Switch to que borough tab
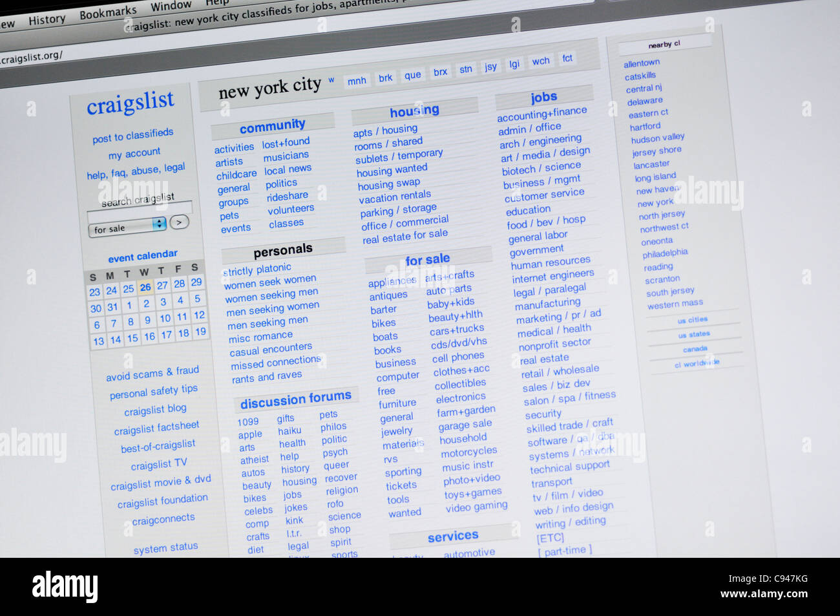The image size is (840, 616). coord(412,75)
